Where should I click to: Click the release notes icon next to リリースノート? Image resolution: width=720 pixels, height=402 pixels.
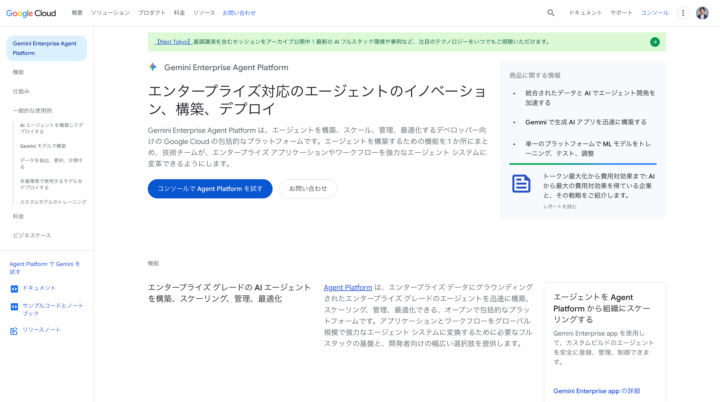coord(14,331)
